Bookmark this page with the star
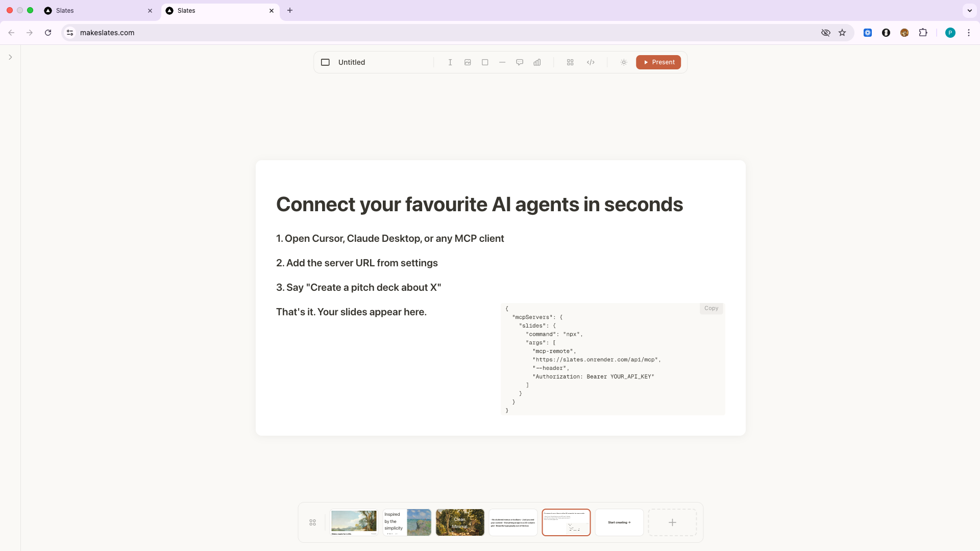 click(x=842, y=33)
